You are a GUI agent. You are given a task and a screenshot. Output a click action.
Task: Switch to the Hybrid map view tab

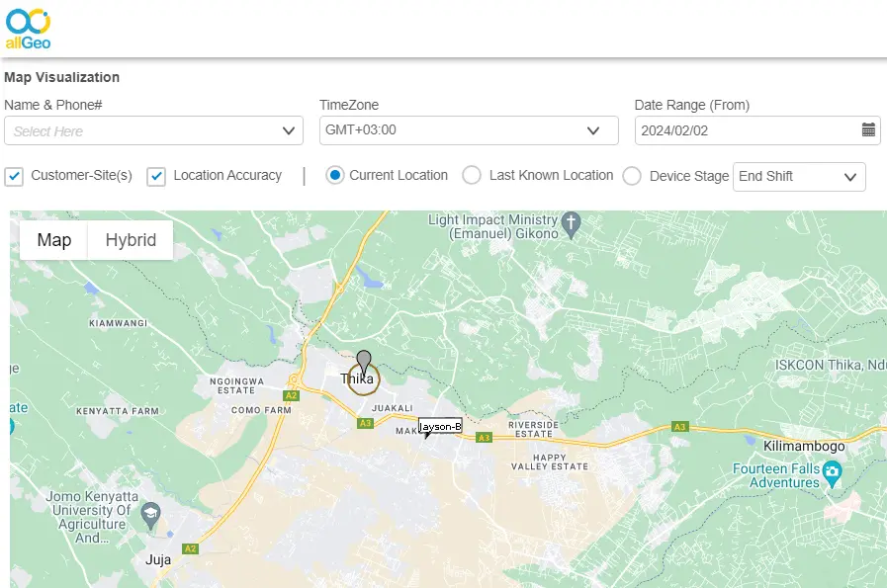coord(130,239)
